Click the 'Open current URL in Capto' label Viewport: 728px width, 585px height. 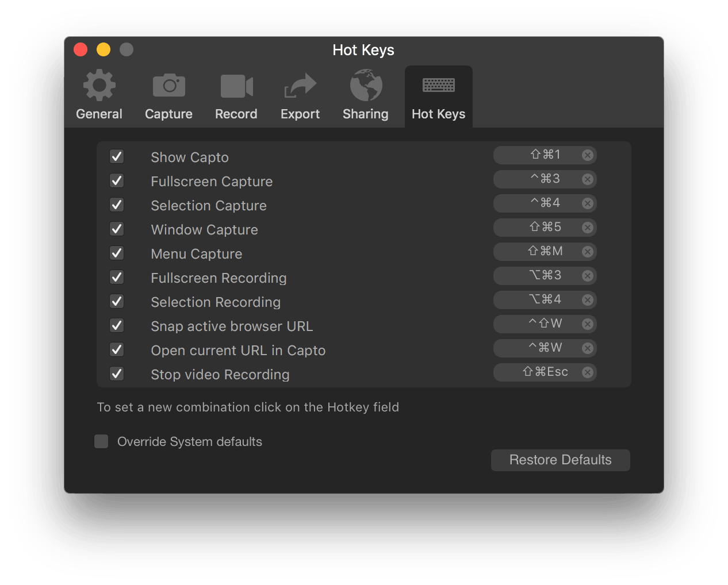click(238, 351)
